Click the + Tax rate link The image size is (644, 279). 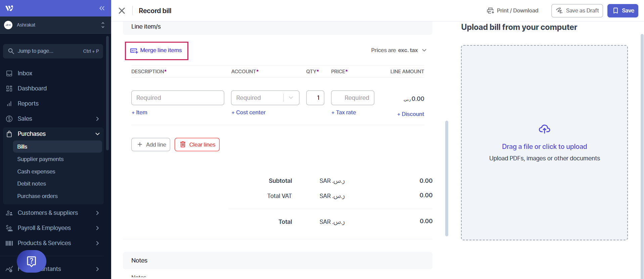344,113
